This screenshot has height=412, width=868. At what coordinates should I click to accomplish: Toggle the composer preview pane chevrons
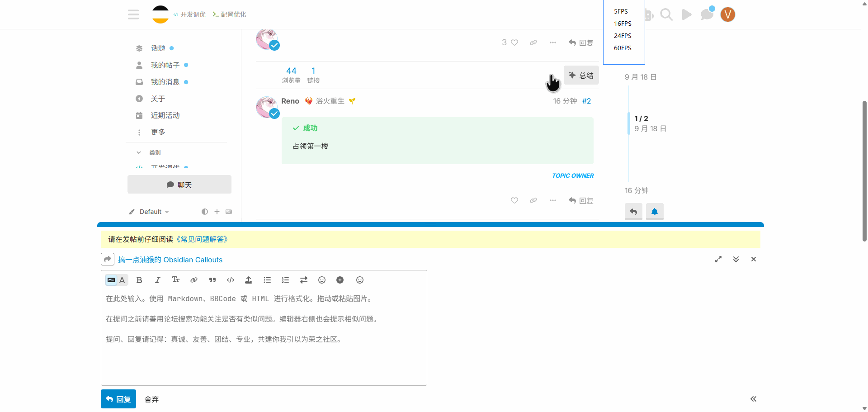(754, 399)
